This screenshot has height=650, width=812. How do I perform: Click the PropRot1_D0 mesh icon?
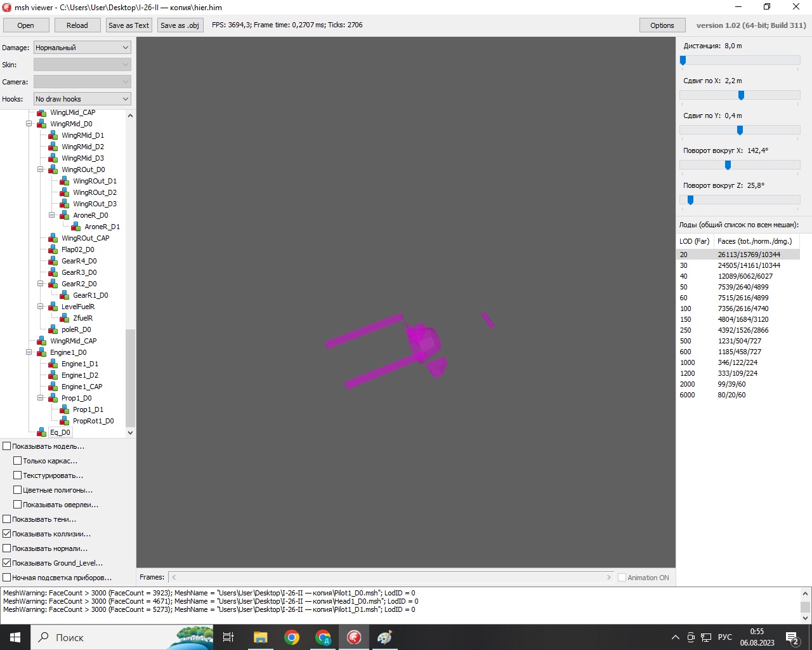click(65, 421)
